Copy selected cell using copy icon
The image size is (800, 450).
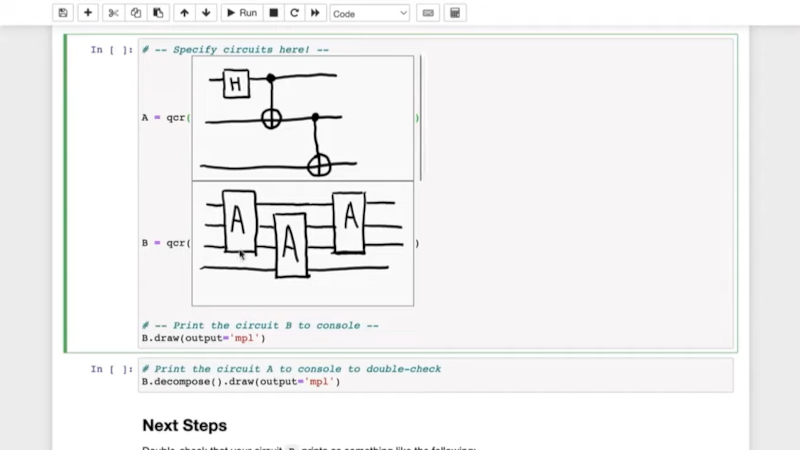coord(136,13)
